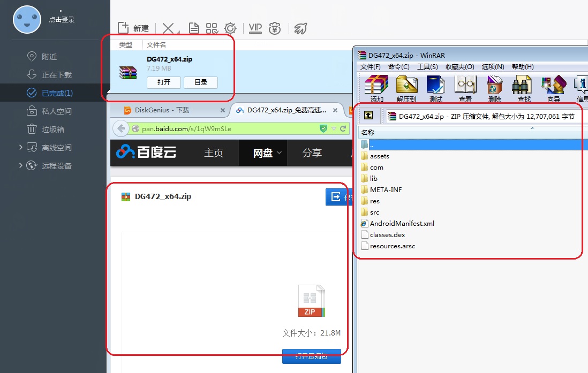
Task: Click the QR grid toolbar icon
Action: [x=212, y=28]
